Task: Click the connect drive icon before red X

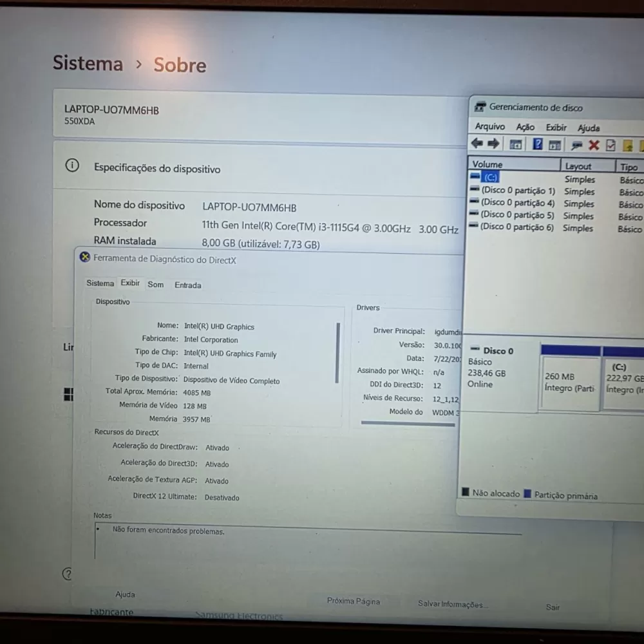Action: tap(576, 145)
